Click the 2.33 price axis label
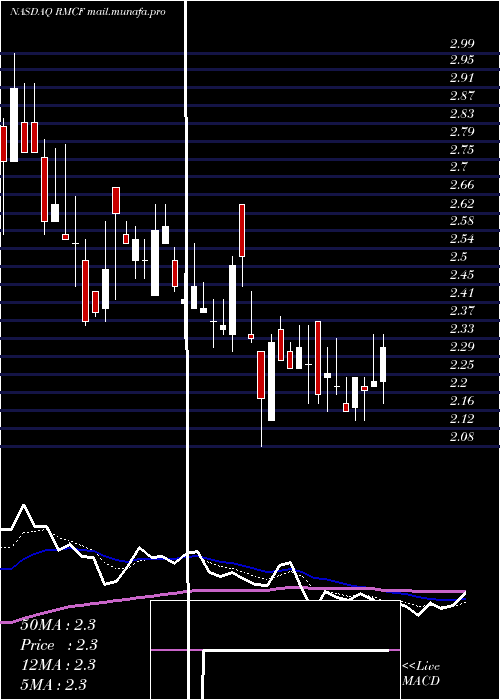 click(462, 329)
